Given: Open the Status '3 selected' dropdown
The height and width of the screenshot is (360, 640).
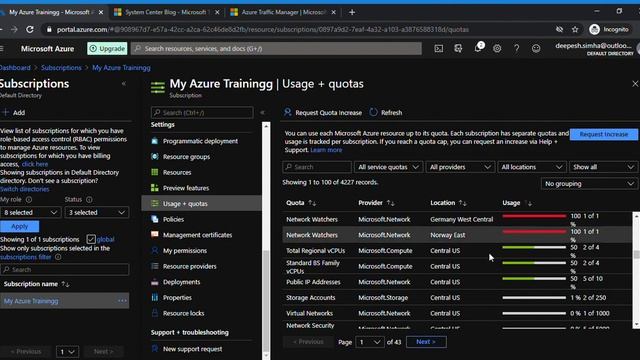Looking at the screenshot, I should (96, 212).
